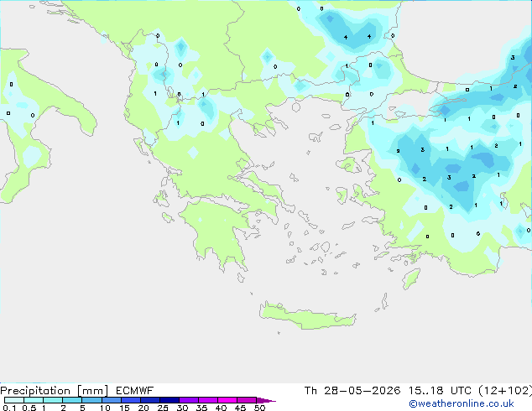Pick the 40–45 mm magenta legend swatch

pos(227,400)
